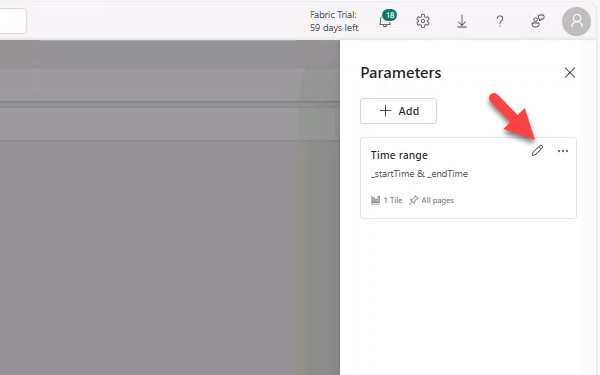The height and width of the screenshot is (375, 600).
Task: Edit the Time range parameter with pencil
Action: (x=537, y=151)
